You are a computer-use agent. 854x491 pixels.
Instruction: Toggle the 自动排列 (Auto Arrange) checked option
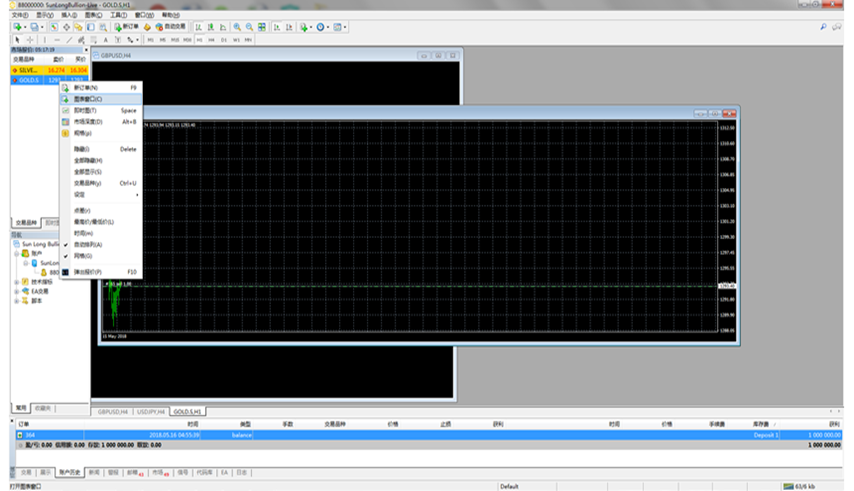pos(88,244)
